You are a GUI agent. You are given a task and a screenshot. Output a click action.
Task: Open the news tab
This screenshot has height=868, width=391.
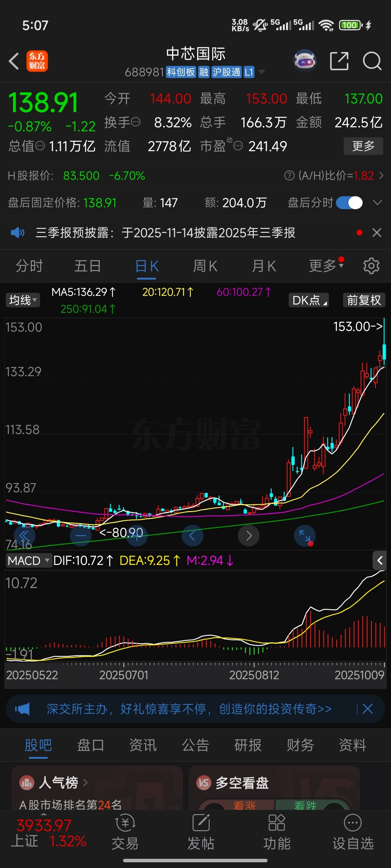(143, 745)
